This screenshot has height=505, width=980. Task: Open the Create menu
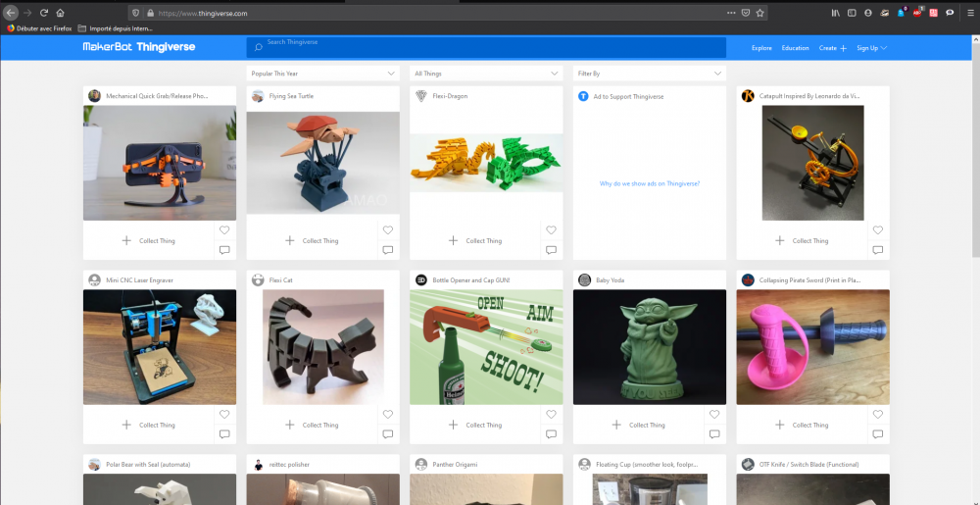832,48
